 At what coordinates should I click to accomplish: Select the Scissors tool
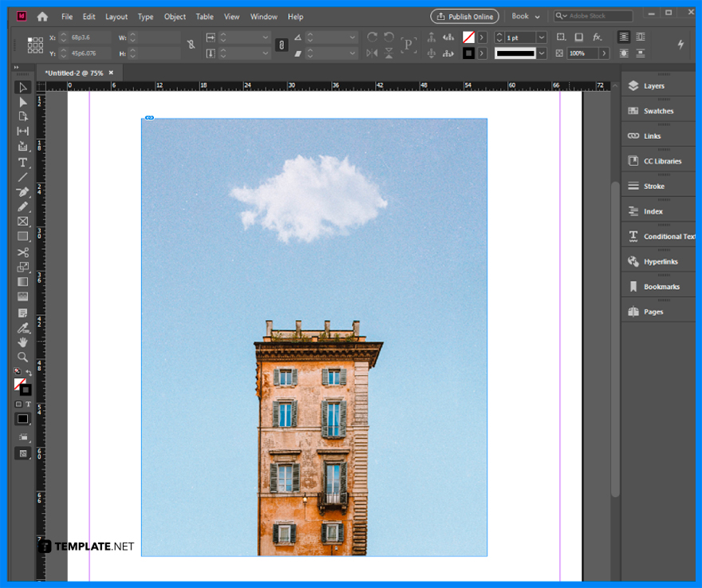[x=22, y=251]
